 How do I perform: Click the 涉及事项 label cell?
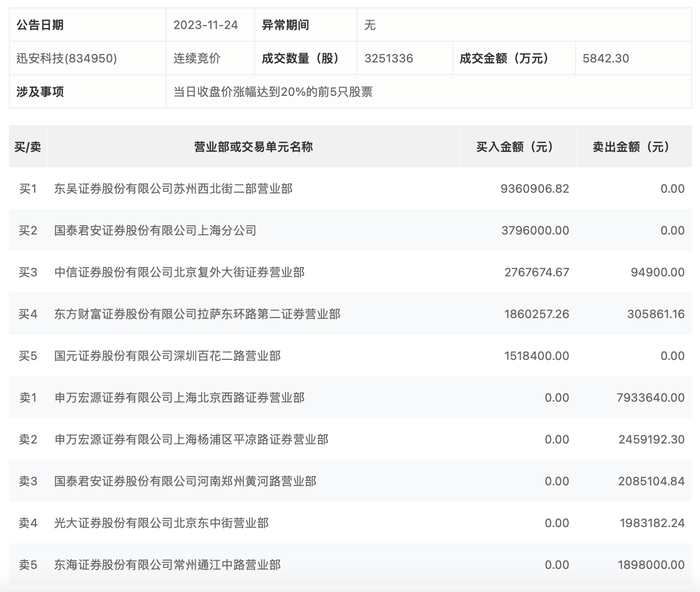tap(88, 92)
